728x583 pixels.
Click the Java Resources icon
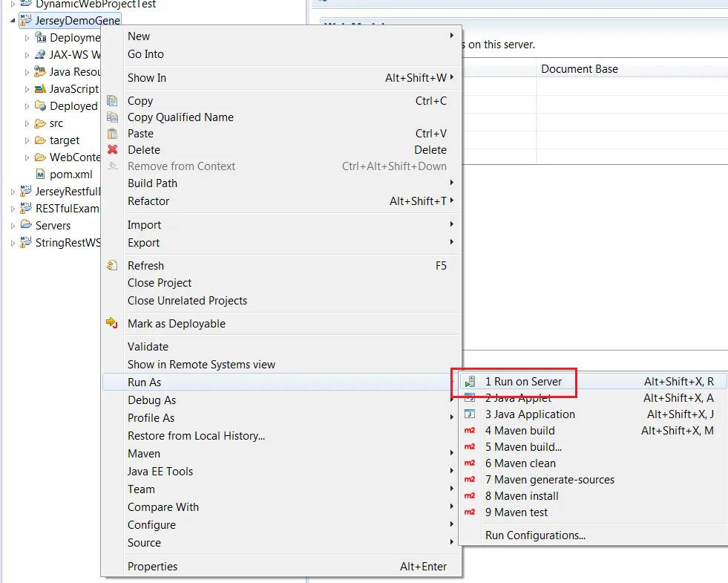40,71
